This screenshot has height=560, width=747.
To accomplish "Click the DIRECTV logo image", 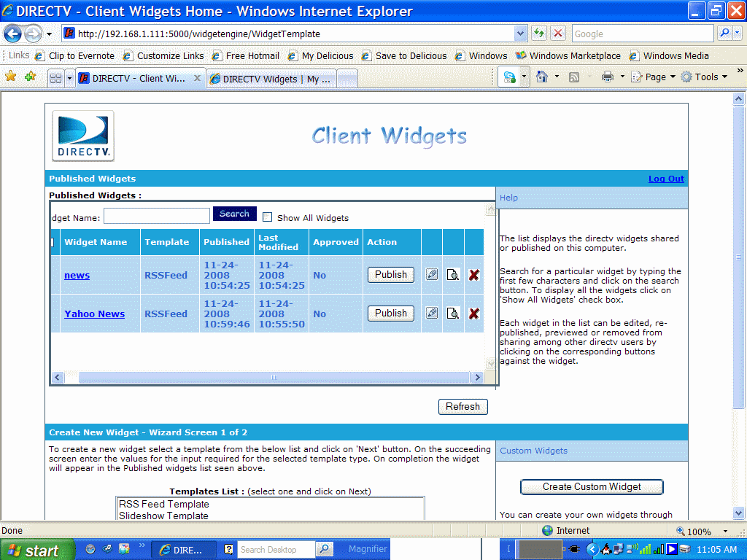I will pos(83,136).
